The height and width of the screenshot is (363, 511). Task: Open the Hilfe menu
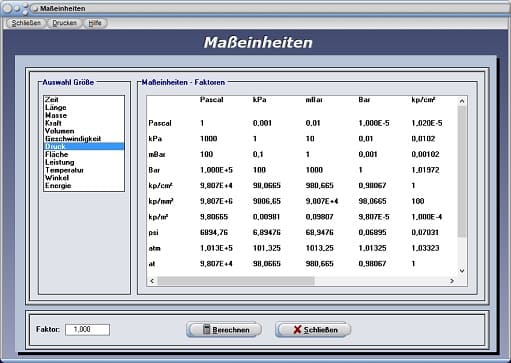coord(95,23)
